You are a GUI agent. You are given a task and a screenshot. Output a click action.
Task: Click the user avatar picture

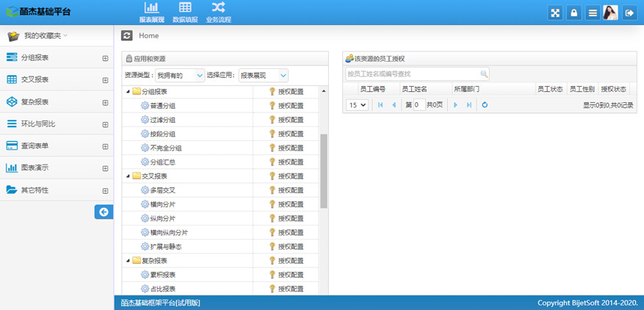[610, 12]
